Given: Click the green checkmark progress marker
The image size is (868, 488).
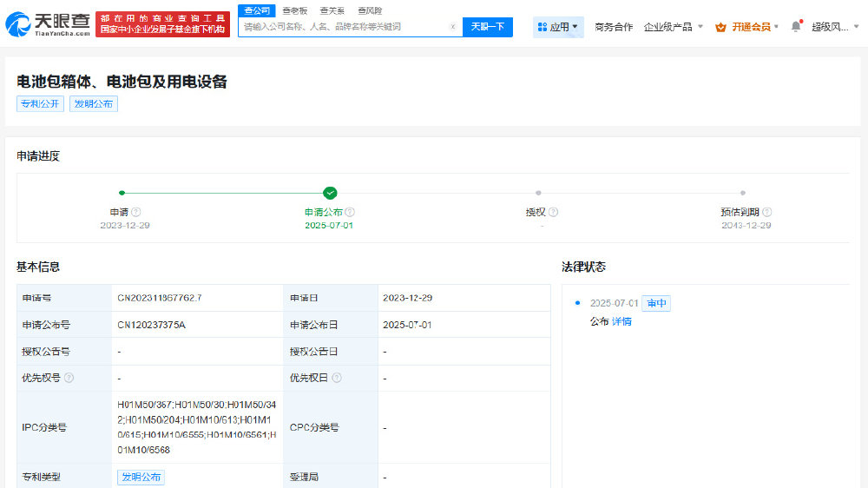Looking at the screenshot, I should [x=330, y=193].
